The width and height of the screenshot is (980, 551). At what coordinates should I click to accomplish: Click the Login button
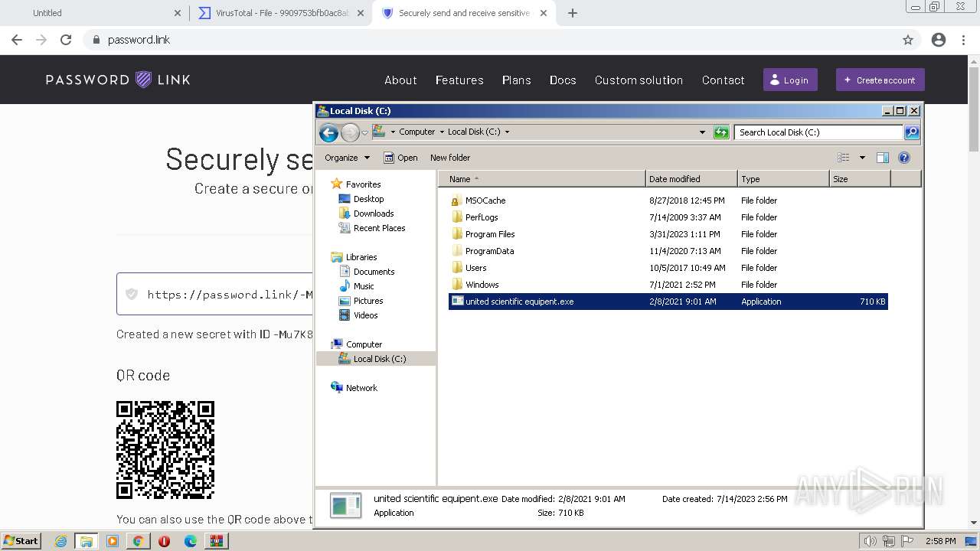pos(790,80)
